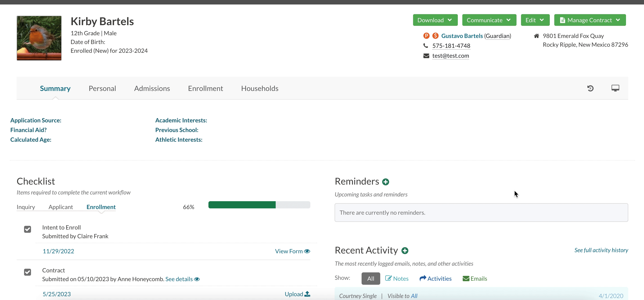
Task: Expand the Communicate dropdown menu
Action: coord(489,20)
